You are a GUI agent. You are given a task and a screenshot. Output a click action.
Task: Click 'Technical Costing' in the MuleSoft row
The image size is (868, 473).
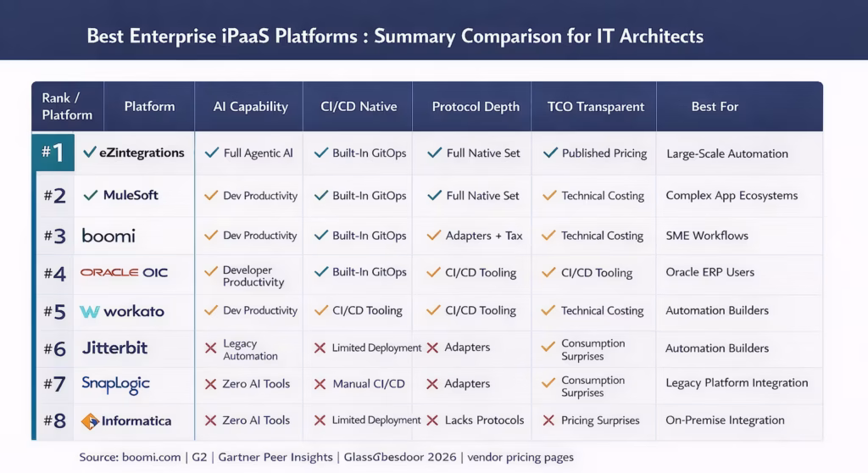point(603,196)
